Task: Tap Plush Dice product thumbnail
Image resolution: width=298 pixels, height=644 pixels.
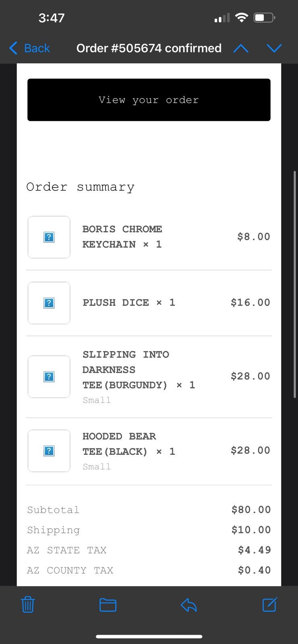Action: (49, 303)
